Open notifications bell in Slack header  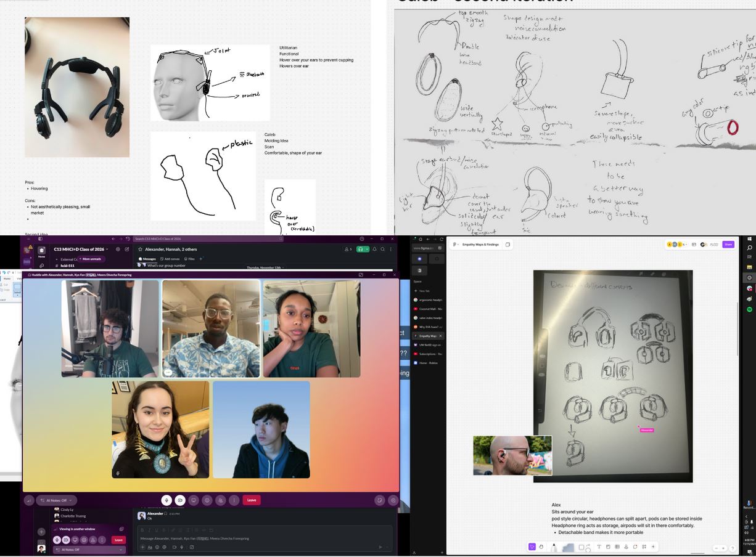tap(374, 249)
